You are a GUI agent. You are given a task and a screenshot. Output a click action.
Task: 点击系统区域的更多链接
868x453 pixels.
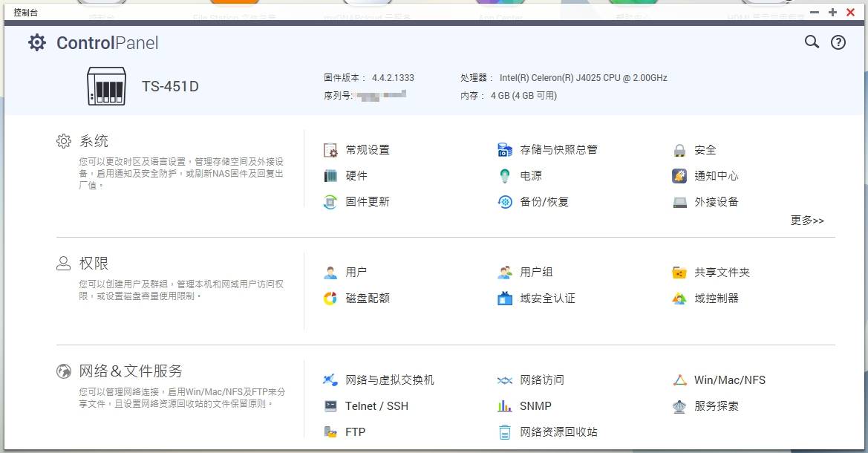coord(806,220)
